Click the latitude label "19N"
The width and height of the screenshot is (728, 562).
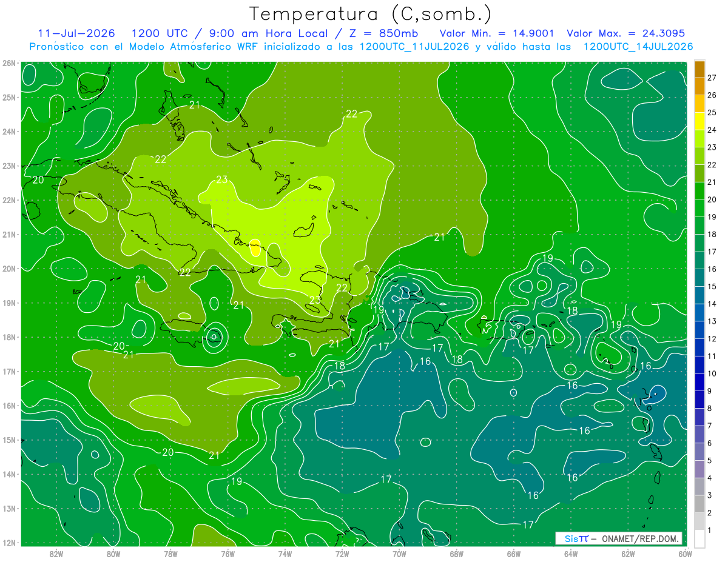9,303
